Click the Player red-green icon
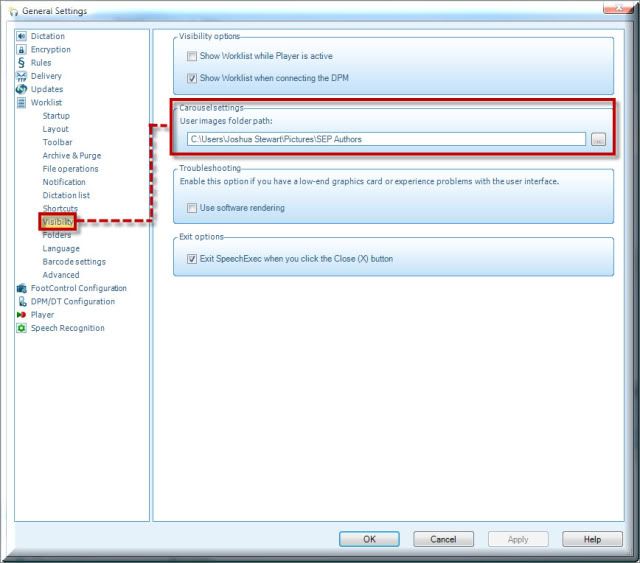Viewport: 640px width, 563px height. pyautogui.click(x=21, y=315)
